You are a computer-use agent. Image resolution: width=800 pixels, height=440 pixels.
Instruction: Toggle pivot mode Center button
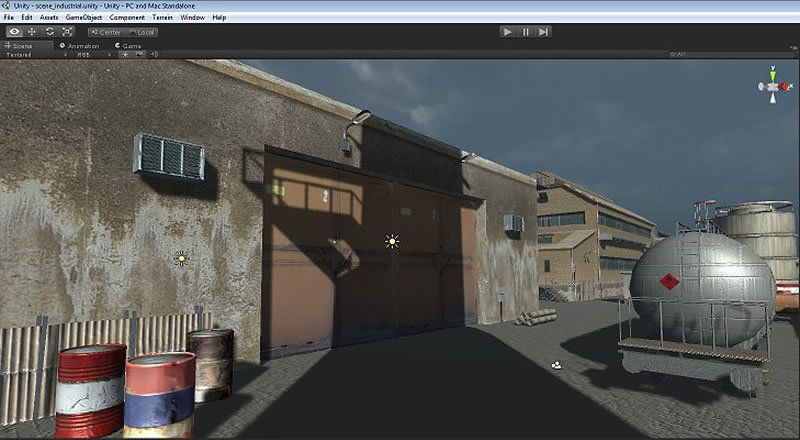click(x=106, y=32)
